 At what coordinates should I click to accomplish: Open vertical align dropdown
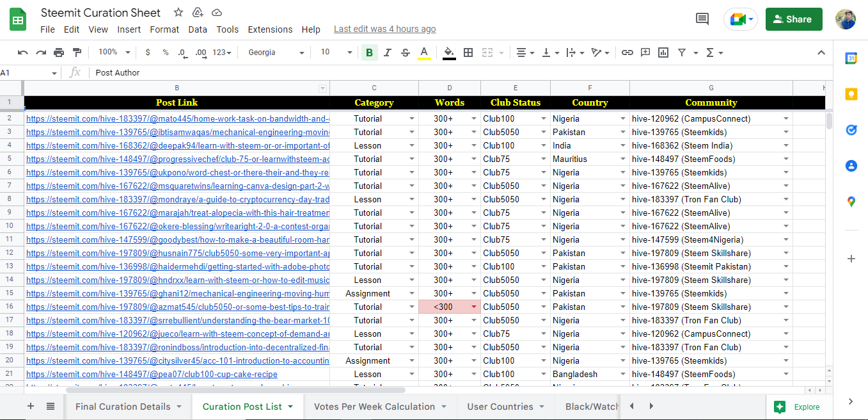coord(550,52)
